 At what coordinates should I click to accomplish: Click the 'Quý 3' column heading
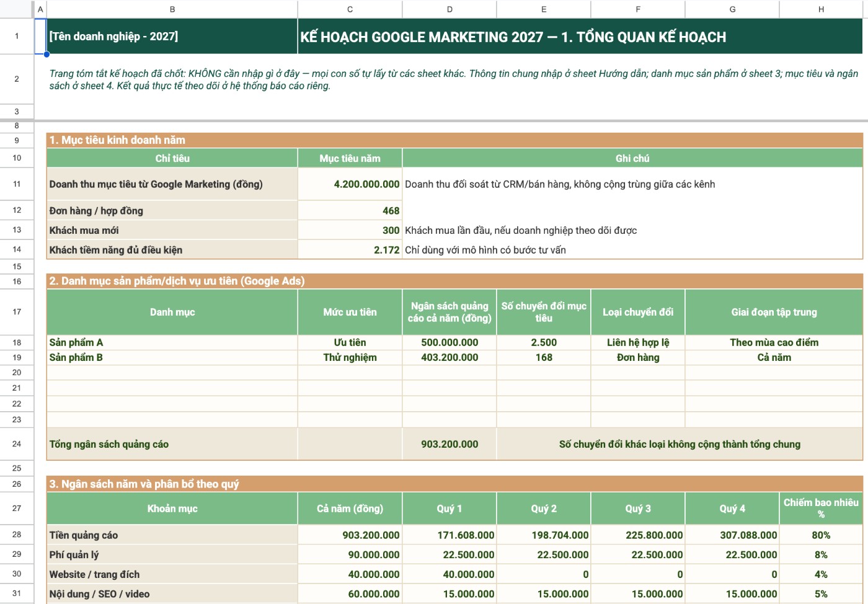638,509
